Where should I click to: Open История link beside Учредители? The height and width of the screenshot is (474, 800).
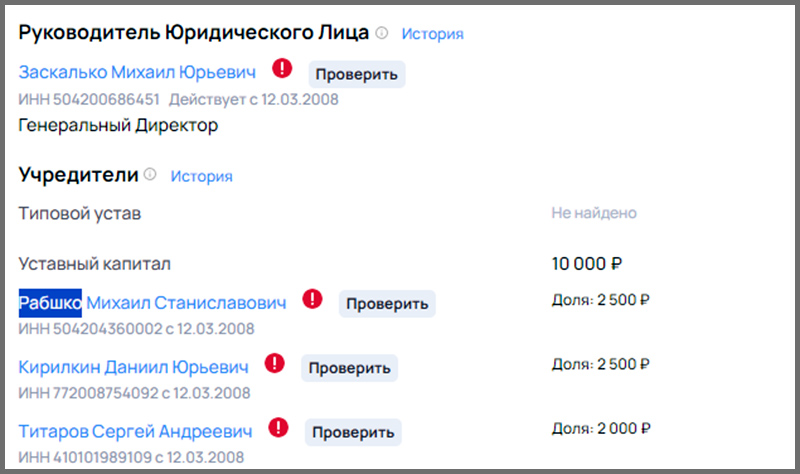pyautogui.click(x=202, y=177)
